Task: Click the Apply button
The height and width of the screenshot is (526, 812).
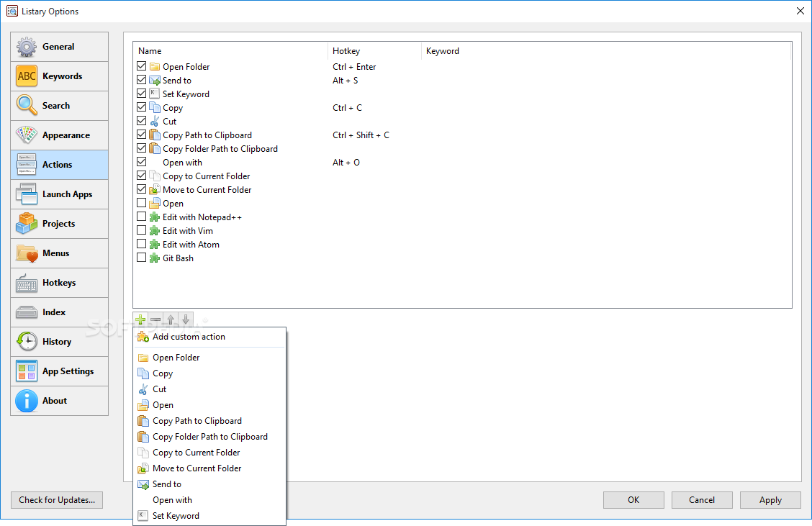Action: tap(770, 500)
